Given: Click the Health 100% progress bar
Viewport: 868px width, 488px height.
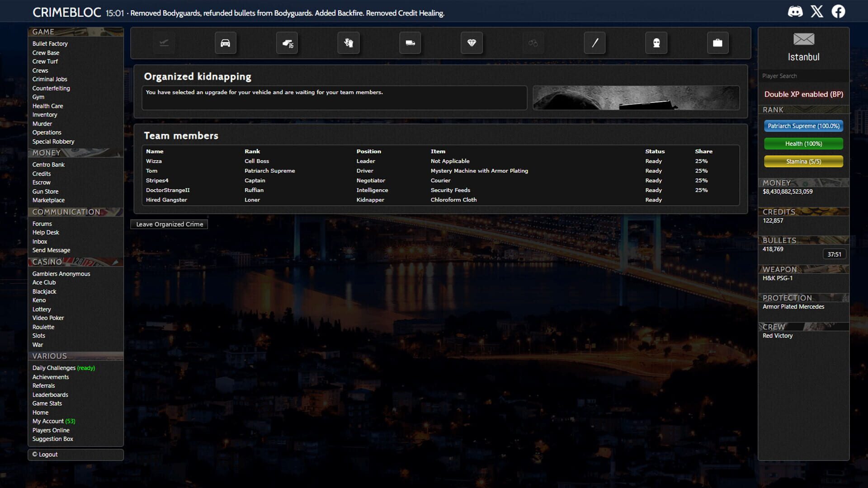Looking at the screenshot, I should pyautogui.click(x=803, y=144).
